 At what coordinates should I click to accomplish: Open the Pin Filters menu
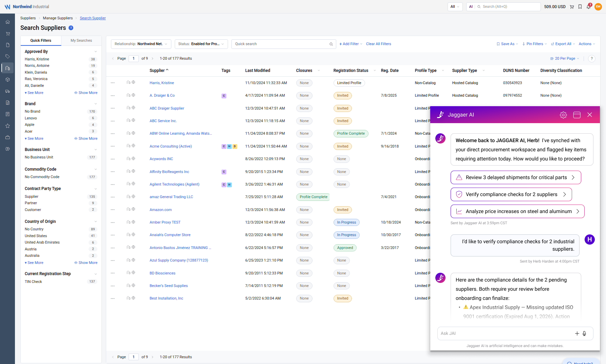pos(534,44)
